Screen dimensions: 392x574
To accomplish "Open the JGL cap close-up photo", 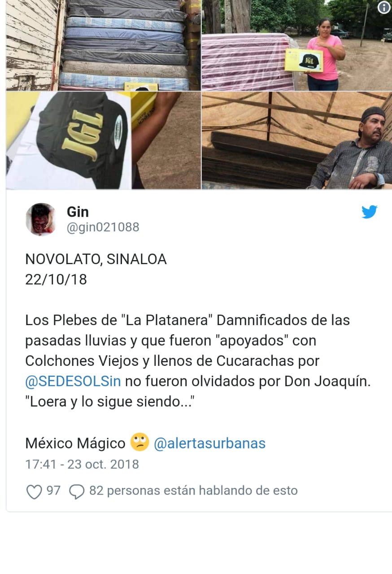I will [x=103, y=141].
